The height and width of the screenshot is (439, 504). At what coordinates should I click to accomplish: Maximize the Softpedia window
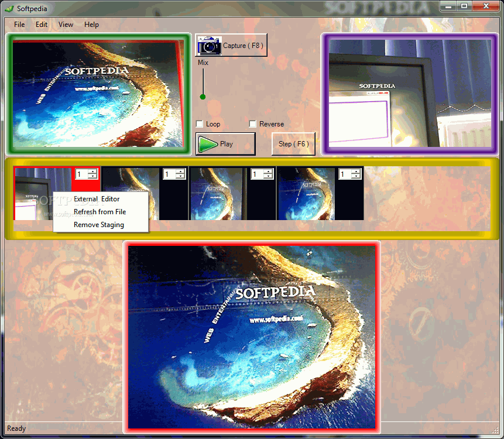click(x=464, y=6)
